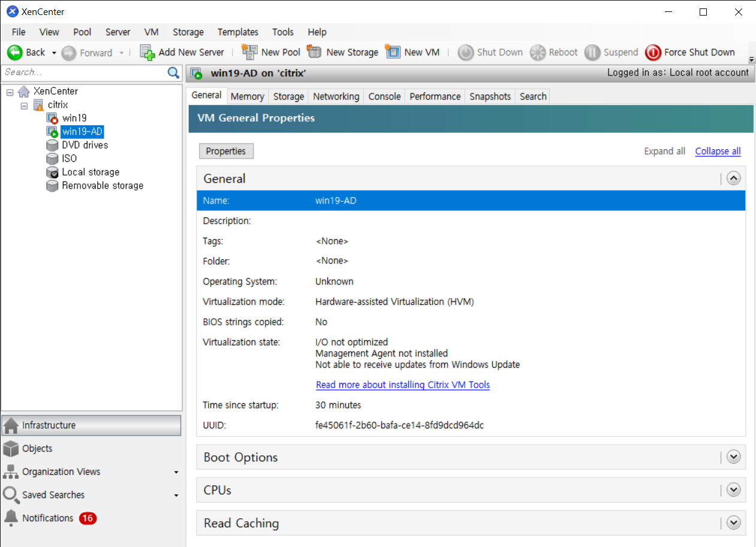Expand the Read Caching section

pyautogui.click(x=734, y=523)
